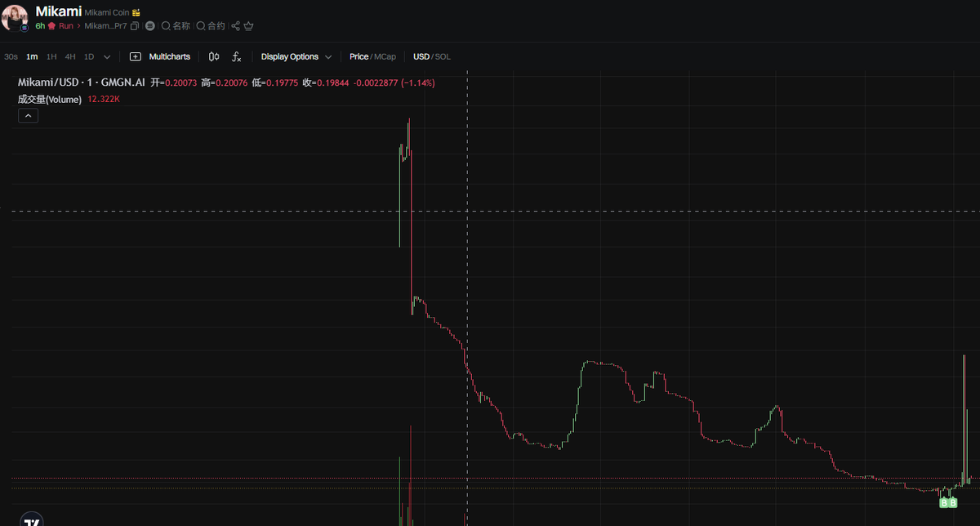Select the 4H timeframe

(x=70, y=56)
